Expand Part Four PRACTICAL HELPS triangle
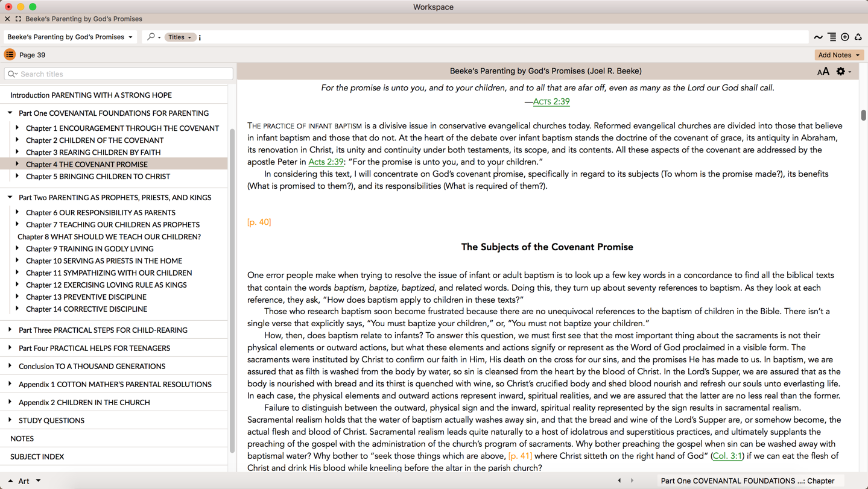This screenshot has width=868, height=489. coord(10,348)
